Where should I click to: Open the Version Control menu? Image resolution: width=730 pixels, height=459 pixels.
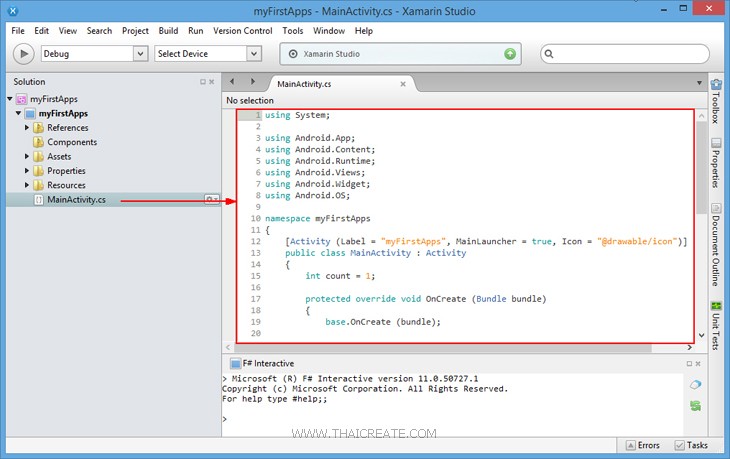coord(243,31)
